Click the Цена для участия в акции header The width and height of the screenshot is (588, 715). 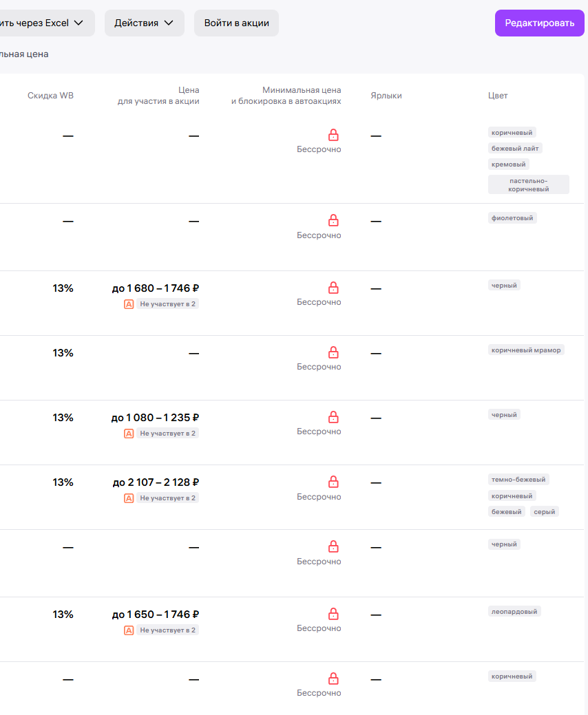[x=158, y=96]
